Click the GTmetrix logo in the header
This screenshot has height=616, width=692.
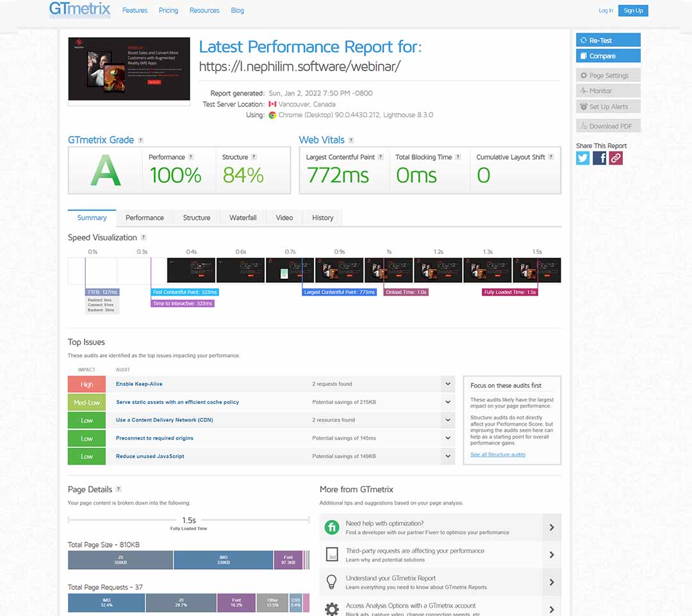(79, 10)
